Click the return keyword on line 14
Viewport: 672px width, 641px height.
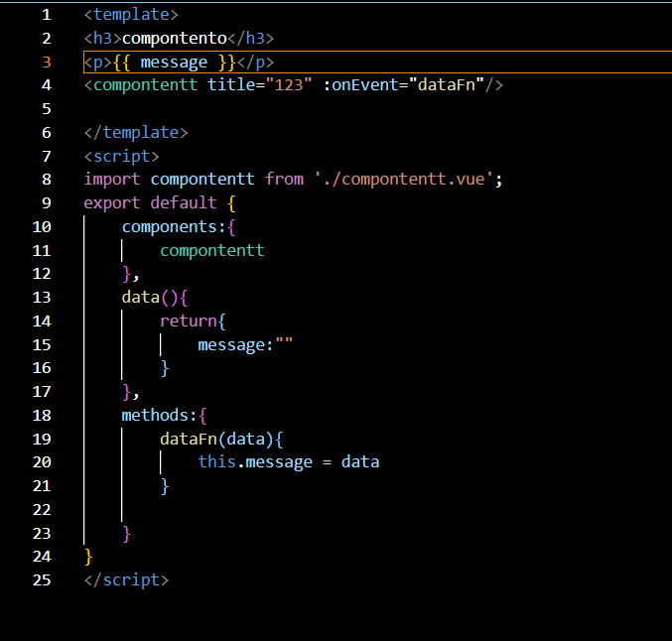coord(189,320)
